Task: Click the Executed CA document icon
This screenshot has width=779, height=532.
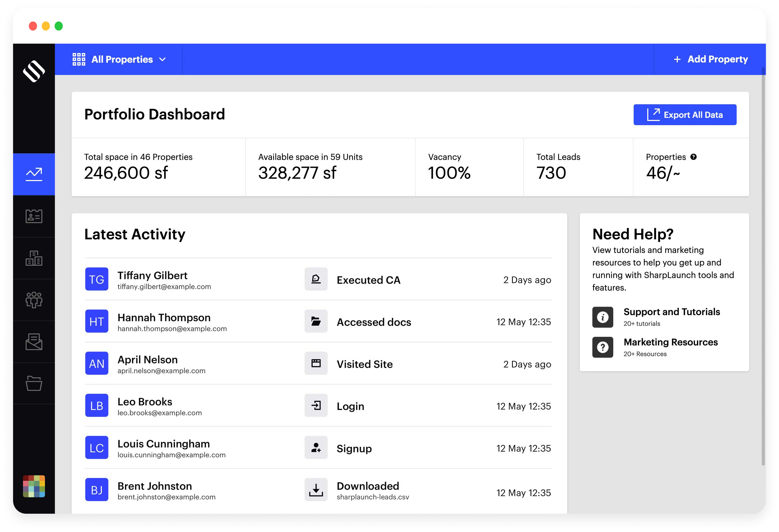Action: (x=316, y=279)
